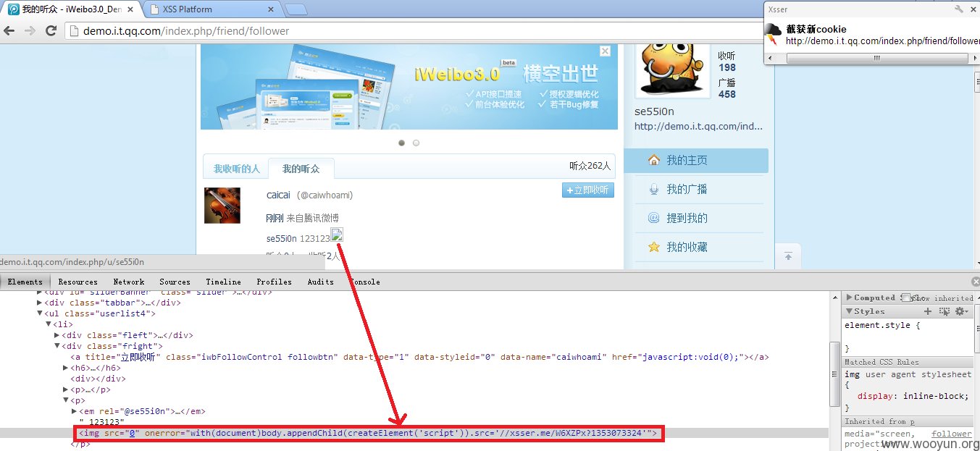This screenshot has width=980, height=451.
Task: Collapse the ul class="userlist4" node
Action: (x=40, y=313)
